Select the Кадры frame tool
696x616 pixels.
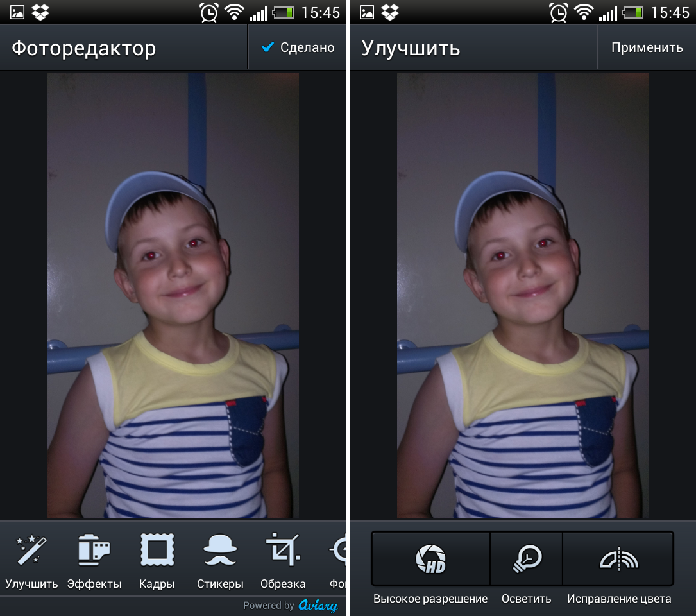(x=157, y=559)
